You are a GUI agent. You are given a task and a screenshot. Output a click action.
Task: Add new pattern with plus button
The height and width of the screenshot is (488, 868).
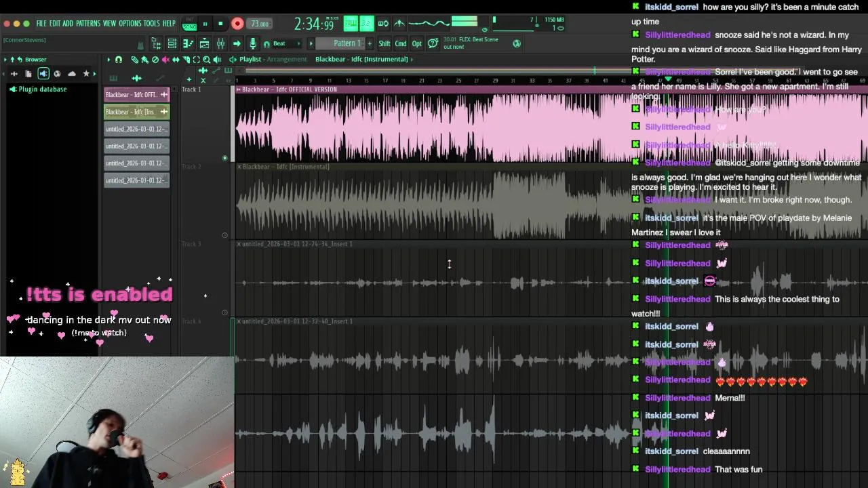(370, 43)
